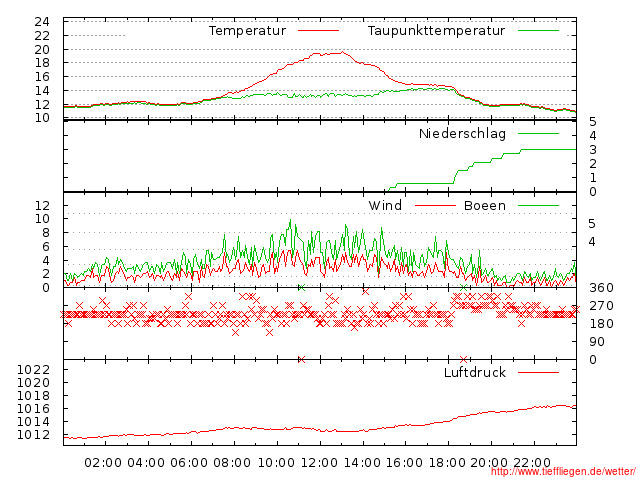
Task: Click the 20:00 time axis label
Action: (x=489, y=462)
